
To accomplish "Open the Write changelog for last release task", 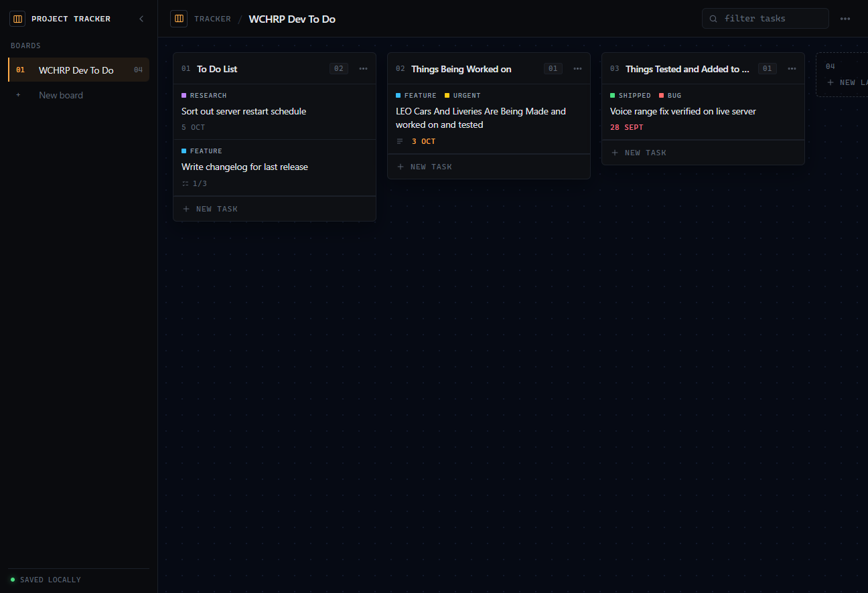I will (x=275, y=167).
